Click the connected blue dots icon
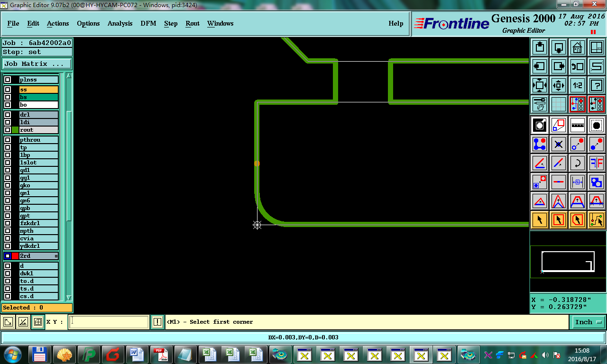This screenshot has width=607, height=364. tap(540, 144)
